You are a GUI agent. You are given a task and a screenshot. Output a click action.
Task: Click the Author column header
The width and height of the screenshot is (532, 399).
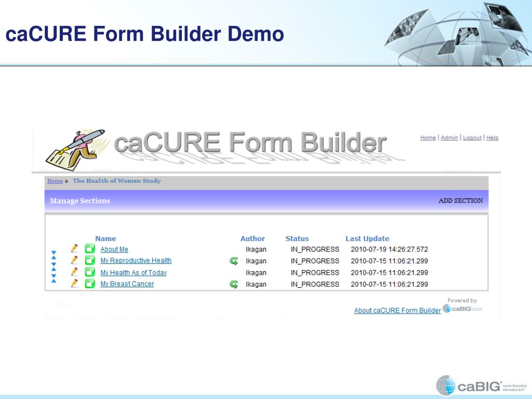click(x=252, y=238)
